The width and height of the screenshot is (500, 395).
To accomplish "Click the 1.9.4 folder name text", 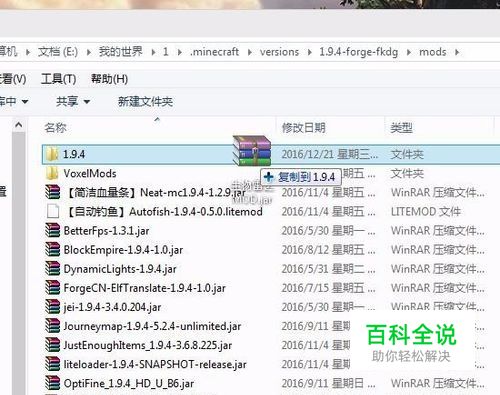I will point(74,154).
